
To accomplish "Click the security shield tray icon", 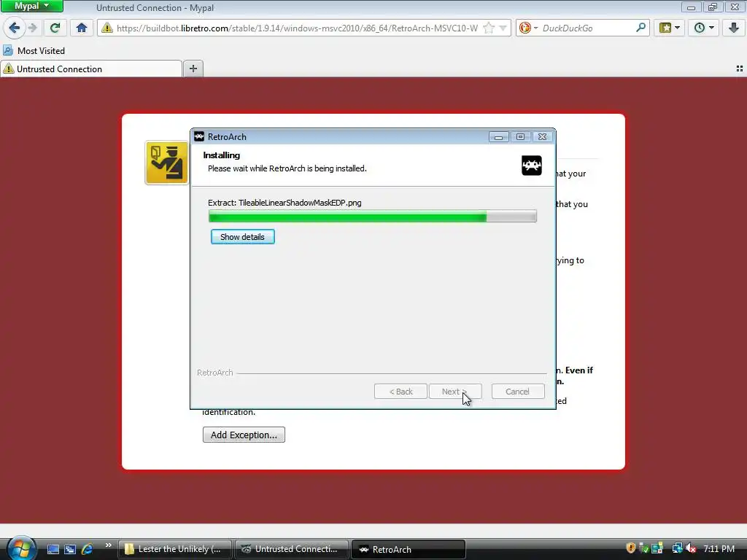I will point(631,548).
